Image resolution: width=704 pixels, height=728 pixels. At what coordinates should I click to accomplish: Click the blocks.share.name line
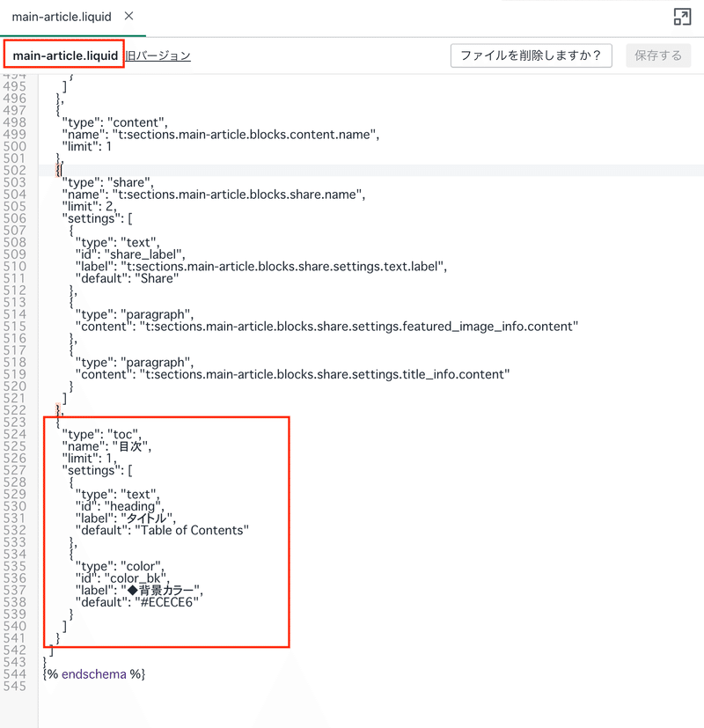[x=214, y=195]
